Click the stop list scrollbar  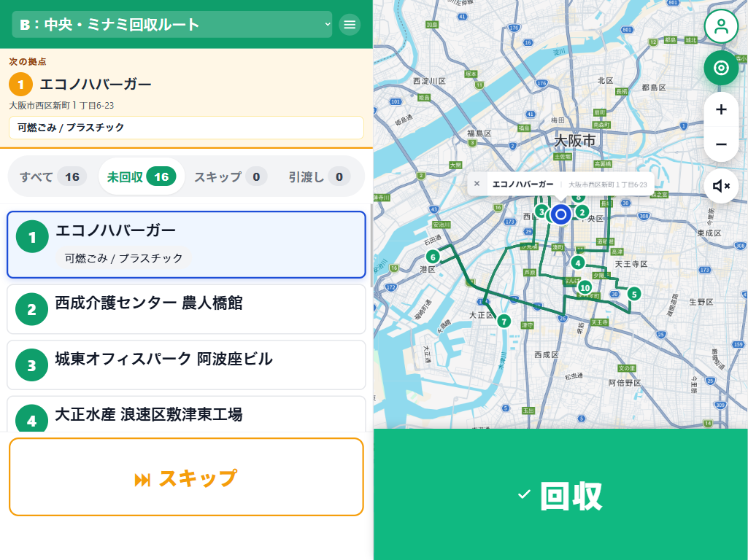coord(371,246)
